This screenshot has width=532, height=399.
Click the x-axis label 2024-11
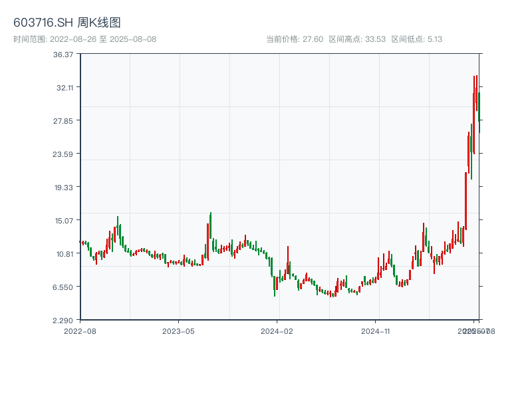[x=375, y=331]
